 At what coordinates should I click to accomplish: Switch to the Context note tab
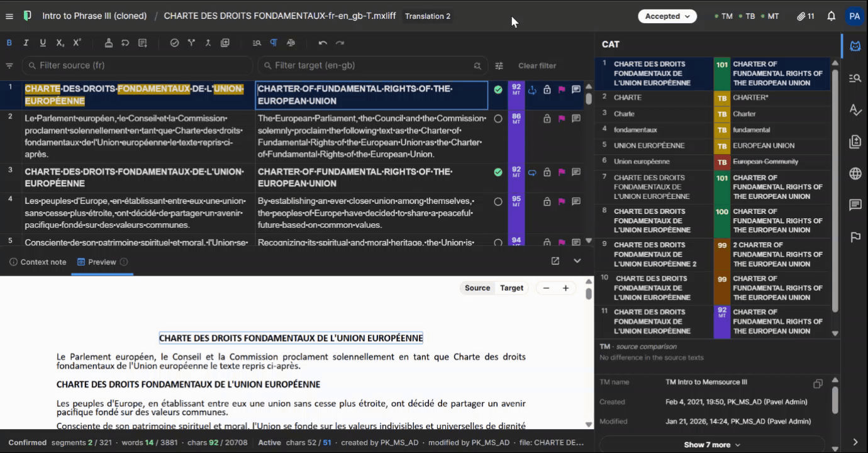(38, 262)
